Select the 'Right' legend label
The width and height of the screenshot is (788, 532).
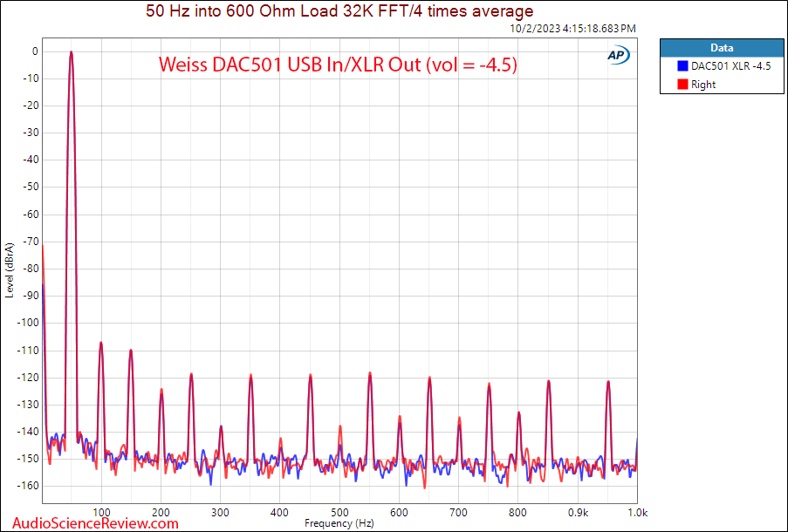[703, 85]
